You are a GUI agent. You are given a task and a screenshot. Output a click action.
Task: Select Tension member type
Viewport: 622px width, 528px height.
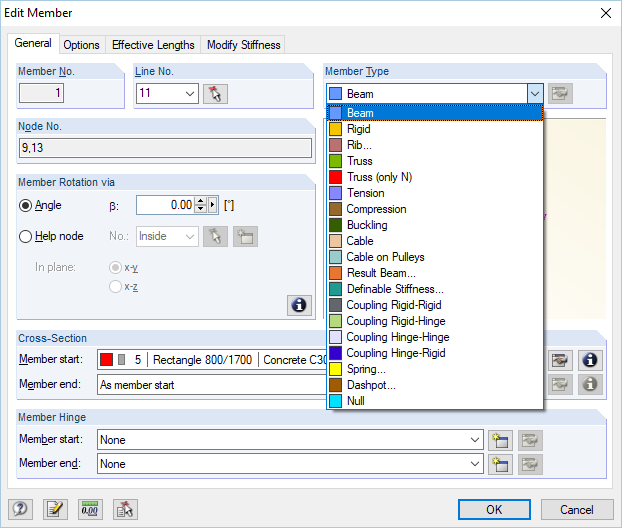tap(435, 193)
